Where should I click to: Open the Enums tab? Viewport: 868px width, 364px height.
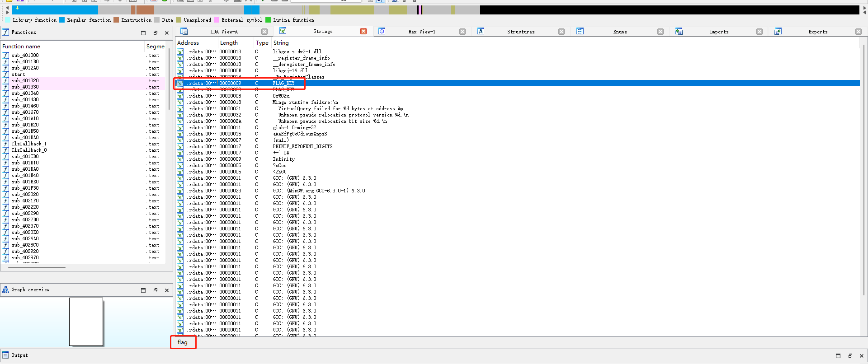point(620,32)
